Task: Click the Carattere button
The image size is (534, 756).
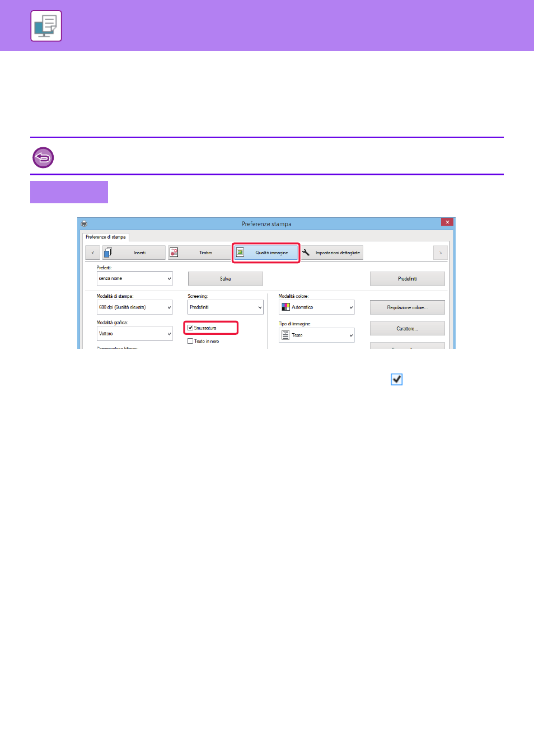Action: (x=407, y=329)
